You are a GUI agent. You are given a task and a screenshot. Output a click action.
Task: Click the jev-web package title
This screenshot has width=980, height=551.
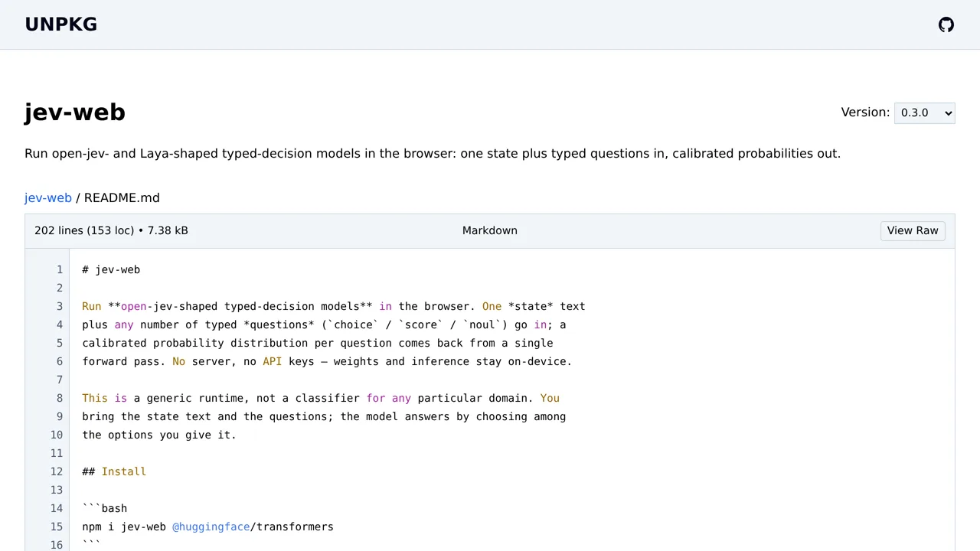(x=75, y=112)
